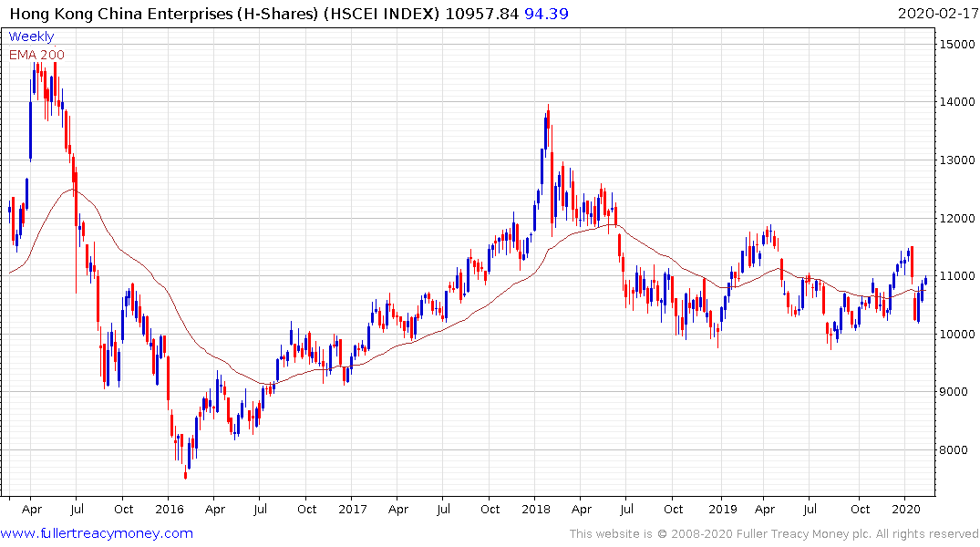This screenshot has height=547, width=980.
Task: Click the 10000 price axis label
Action: (x=955, y=334)
